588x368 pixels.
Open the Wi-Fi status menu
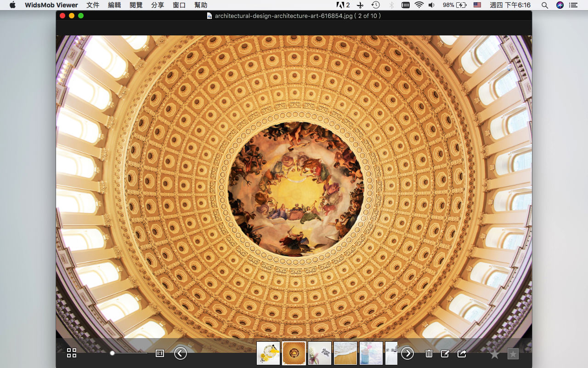419,5
